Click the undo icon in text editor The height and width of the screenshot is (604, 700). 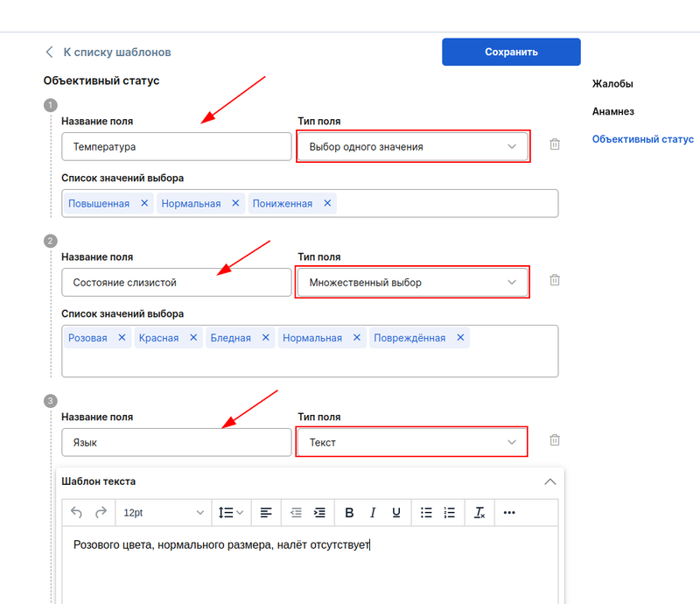(x=76, y=512)
